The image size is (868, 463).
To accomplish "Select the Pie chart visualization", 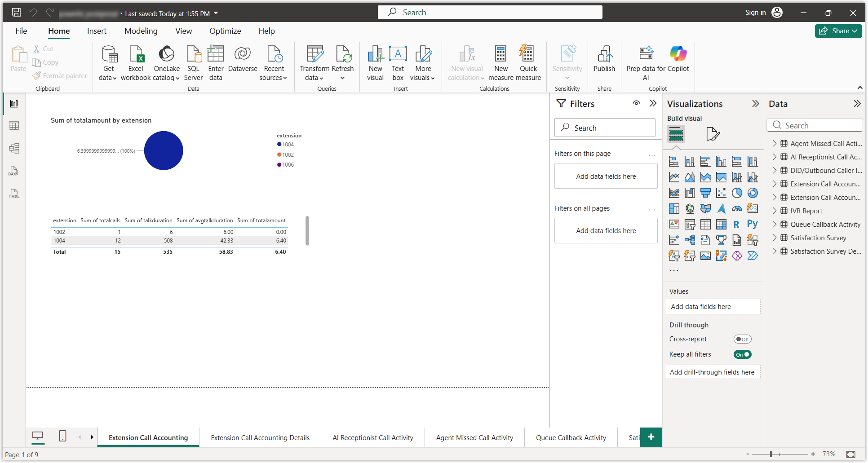I will [x=737, y=193].
